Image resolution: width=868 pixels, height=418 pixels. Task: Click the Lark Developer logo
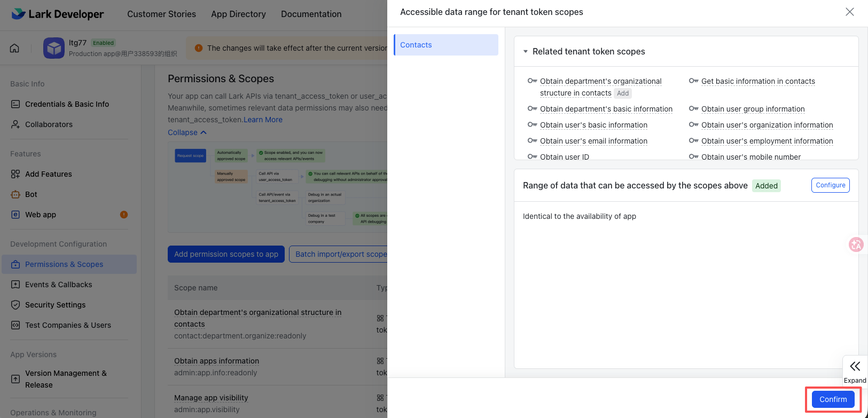[x=58, y=14]
